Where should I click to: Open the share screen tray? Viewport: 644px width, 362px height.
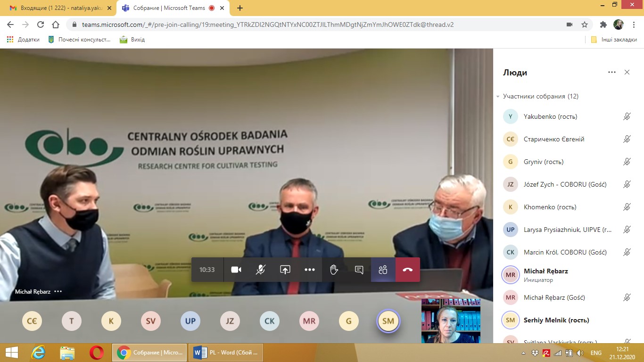[285, 270]
